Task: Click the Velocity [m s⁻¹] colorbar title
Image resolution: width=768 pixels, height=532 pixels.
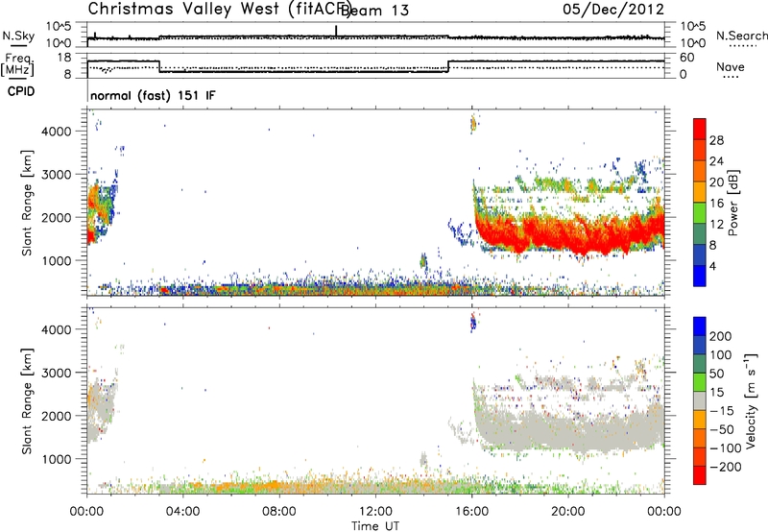Action: [751, 400]
